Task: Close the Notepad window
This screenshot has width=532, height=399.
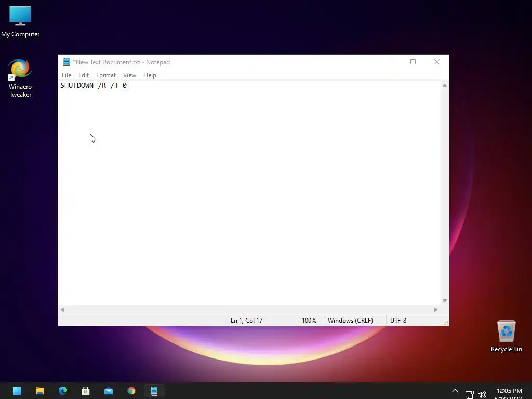Action: [x=437, y=62]
